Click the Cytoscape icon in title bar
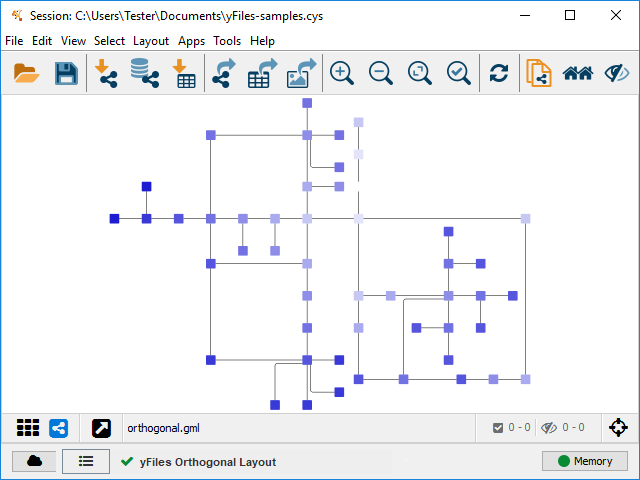Image resolution: width=640 pixels, height=480 pixels. click(17, 16)
